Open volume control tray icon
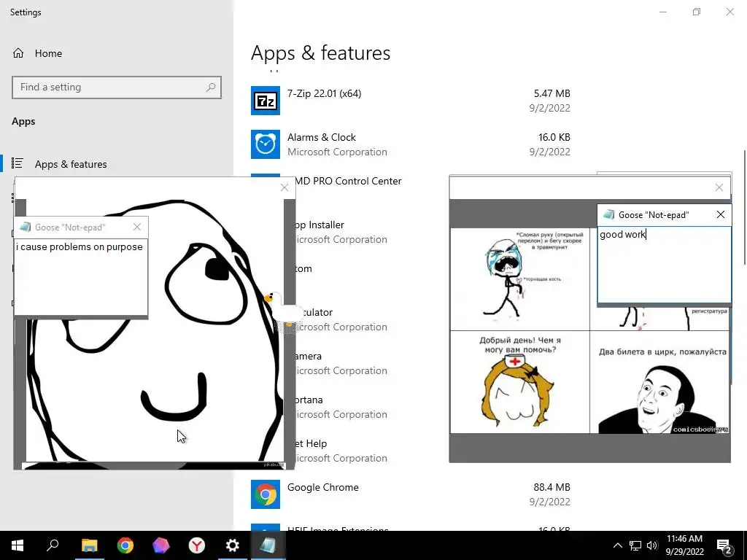Image resolution: width=747 pixels, height=560 pixels. click(x=652, y=545)
